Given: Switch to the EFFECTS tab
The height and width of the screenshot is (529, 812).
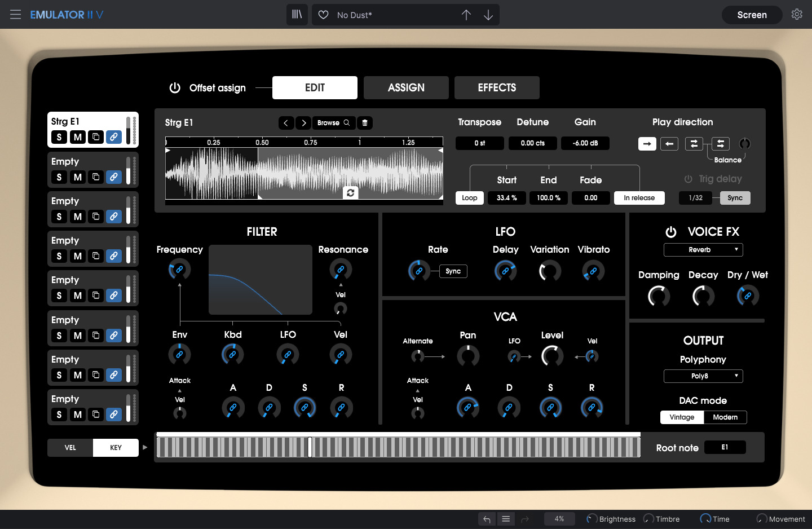Looking at the screenshot, I should point(497,87).
